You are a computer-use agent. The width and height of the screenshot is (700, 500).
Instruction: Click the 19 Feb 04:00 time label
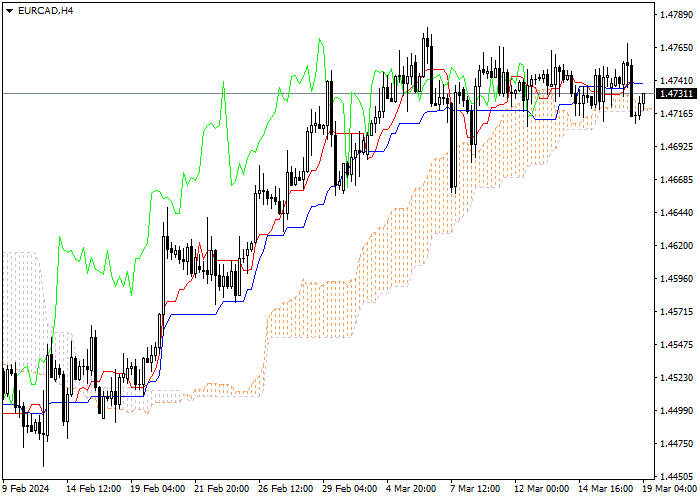click(x=158, y=489)
